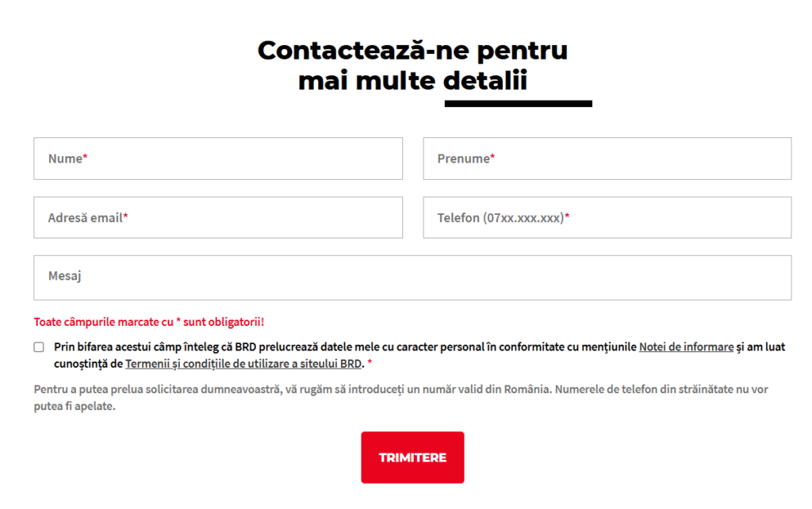Viewport: 812px width, 509px height.
Task: Click the asterisk after the Telefon placeholder
Action: point(567,217)
